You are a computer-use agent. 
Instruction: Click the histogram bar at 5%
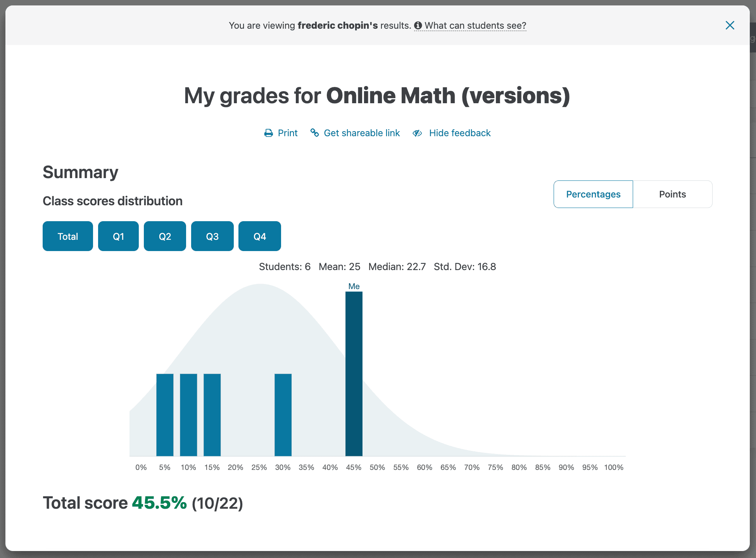click(165, 414)
